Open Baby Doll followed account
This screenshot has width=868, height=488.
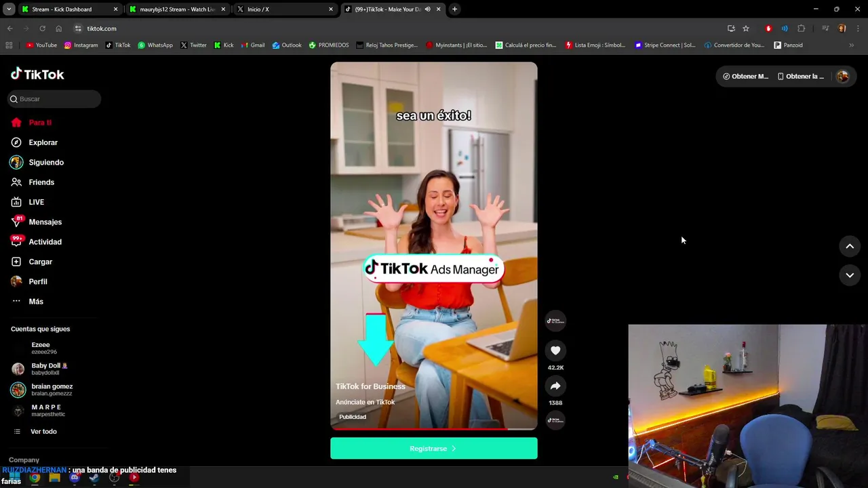point(41,369)
